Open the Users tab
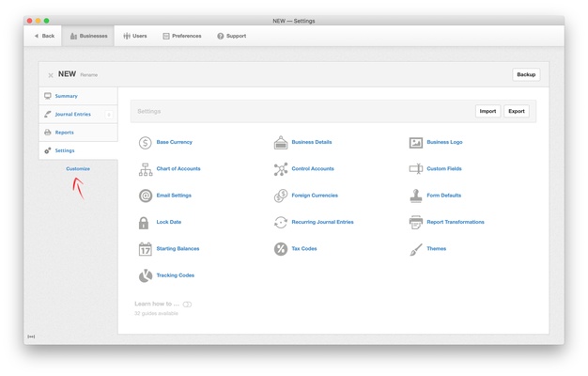 [x=135, y=36]
